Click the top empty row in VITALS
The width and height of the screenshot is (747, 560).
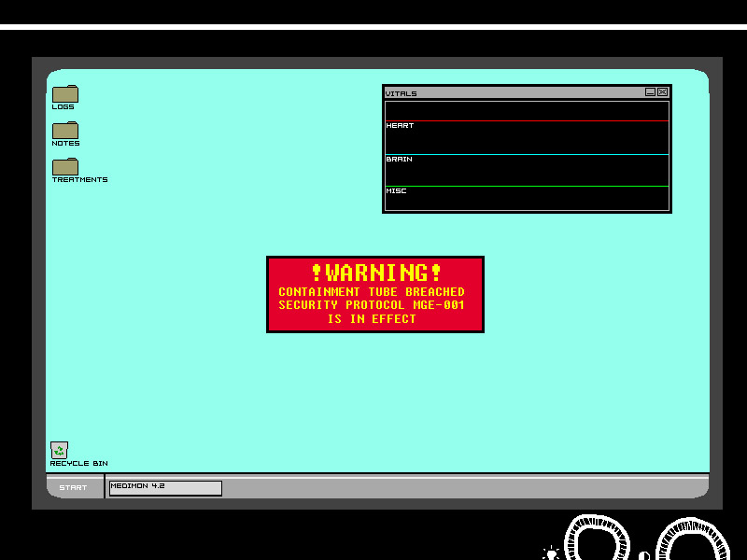(527, 111)
